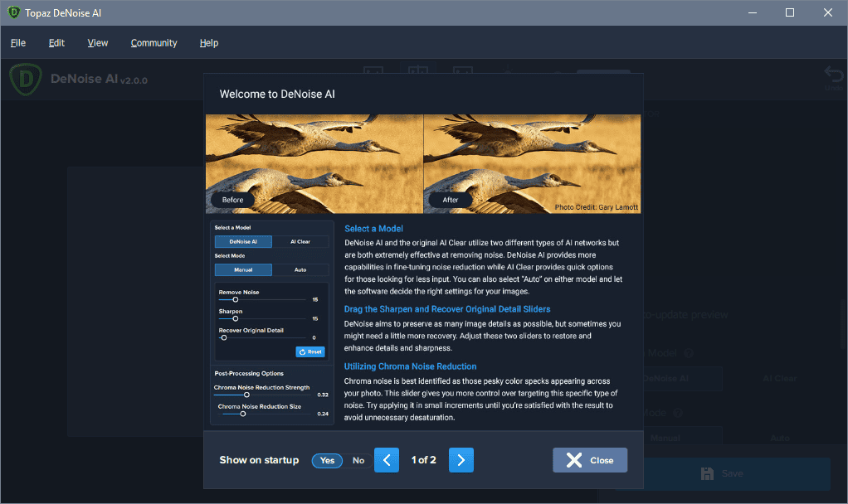Click the 'Show on startup' label

pyautogui.click(x=259, y=460)
